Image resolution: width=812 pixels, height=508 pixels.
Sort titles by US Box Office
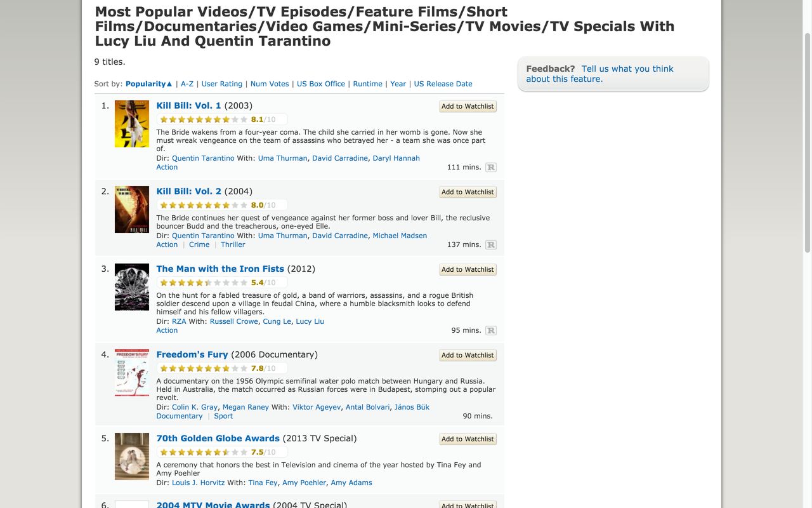click(x=321, y=84)
